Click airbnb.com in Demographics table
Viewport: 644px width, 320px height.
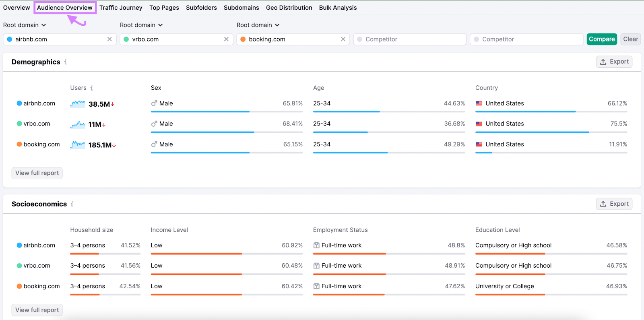coord(39,103)
